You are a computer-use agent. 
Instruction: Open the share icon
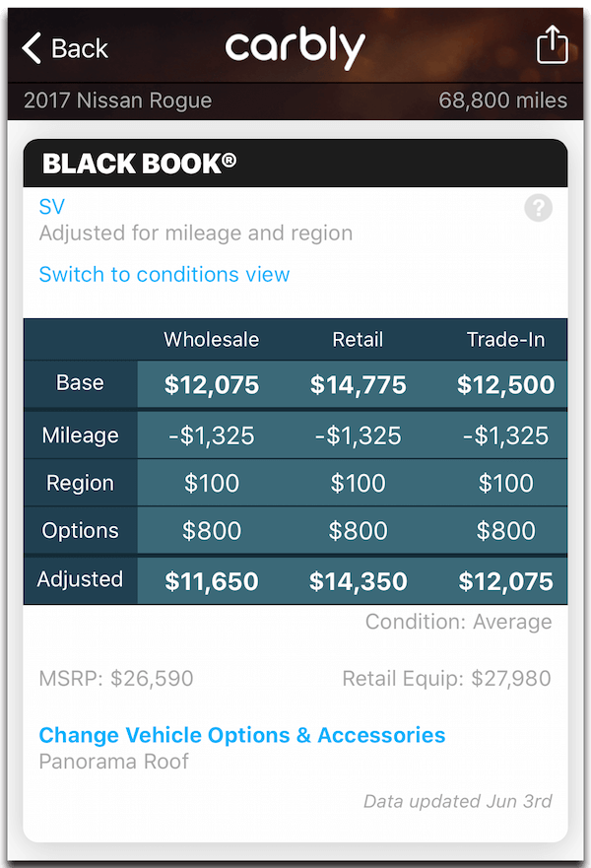[552, 45]
